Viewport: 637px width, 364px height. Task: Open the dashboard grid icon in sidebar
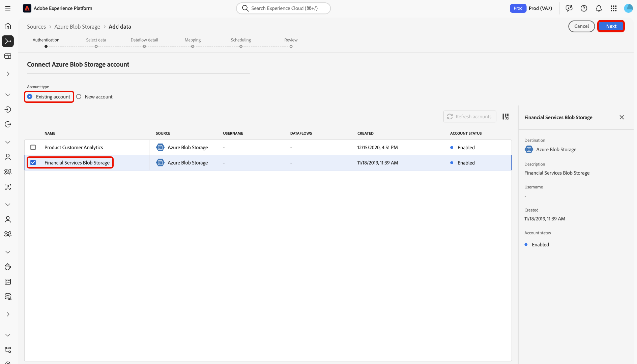[8, 56]
